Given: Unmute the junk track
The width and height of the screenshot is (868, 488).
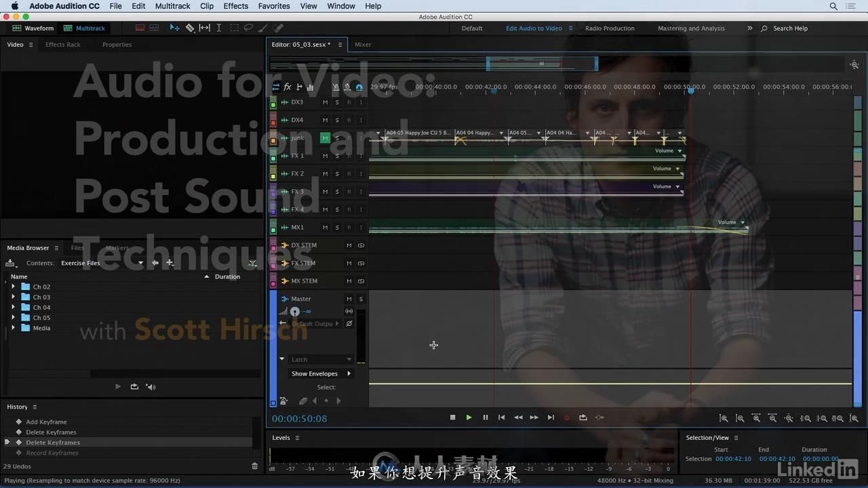Looking at the screenshot, I should tap(325, 138).
